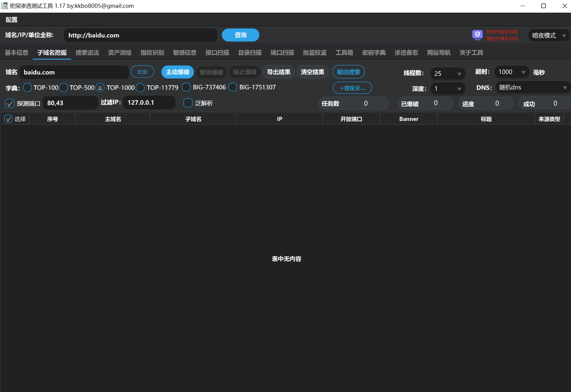Screen dimensions: 571x392
Task: Select the TOP-1000 dictionary radio
Action: 100,88
